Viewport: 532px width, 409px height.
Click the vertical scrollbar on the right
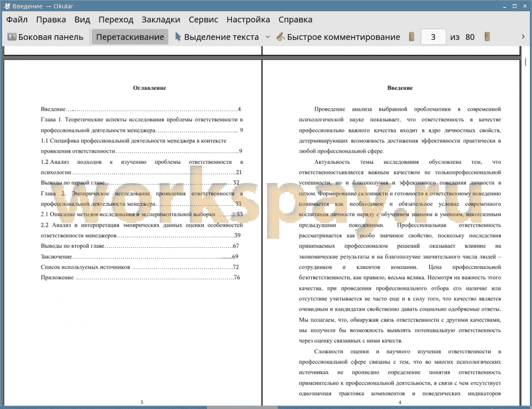point(525,62)
